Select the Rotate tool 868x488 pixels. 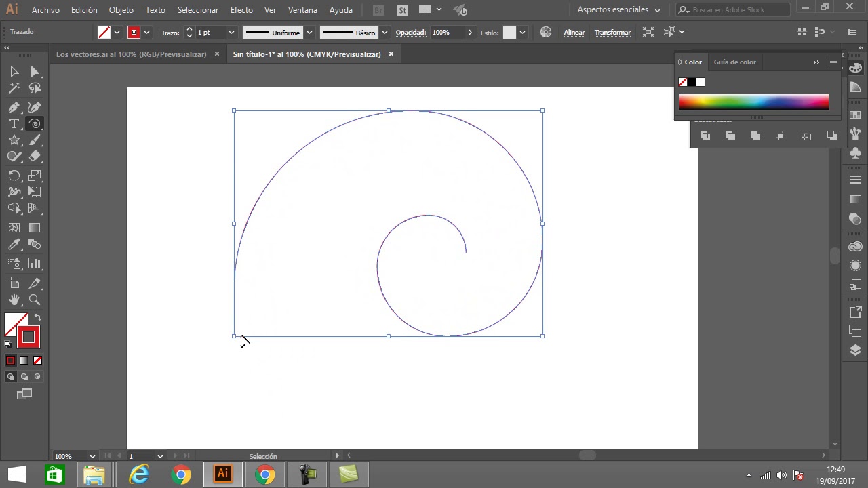(14, 176)
